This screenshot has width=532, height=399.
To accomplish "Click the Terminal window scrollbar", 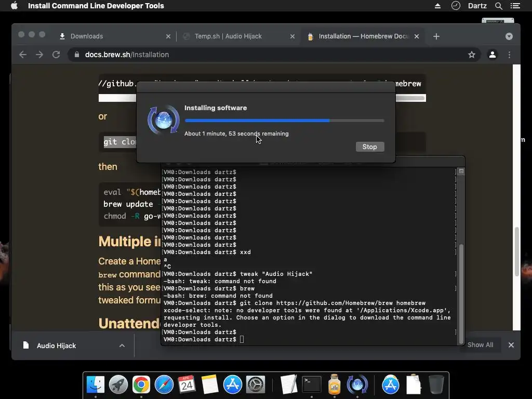I will [x=461, y=294].
